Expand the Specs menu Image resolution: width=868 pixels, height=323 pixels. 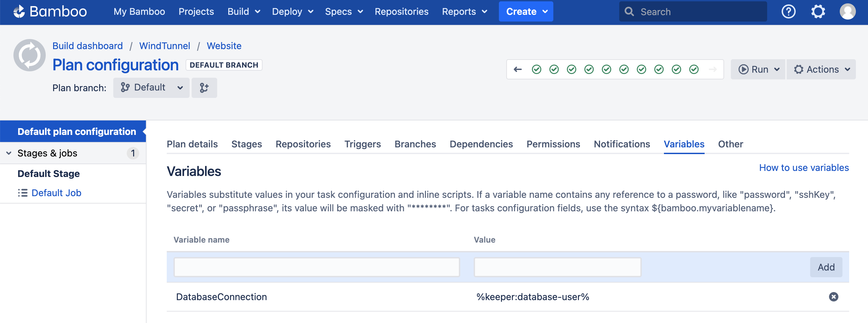[x=344, y=11]
